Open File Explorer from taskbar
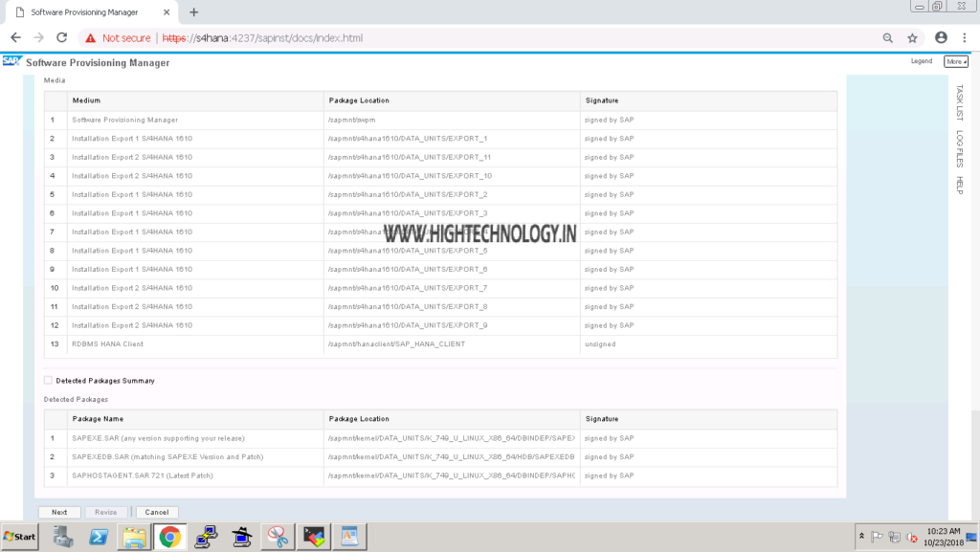 [x=134, y=537]
